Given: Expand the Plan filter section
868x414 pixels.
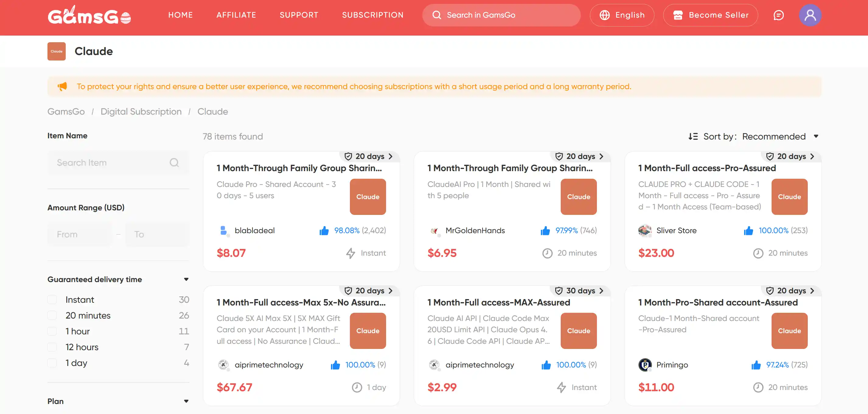Looking at the screenshot, I should coord(186,401).
